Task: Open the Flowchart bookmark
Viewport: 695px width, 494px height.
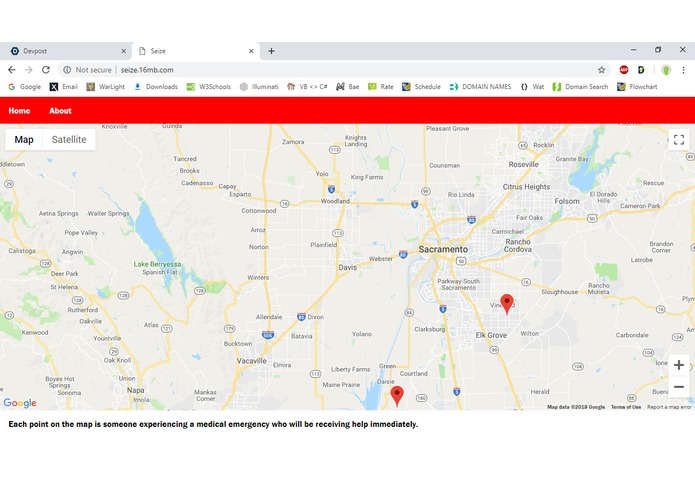Action: [637, 87]
